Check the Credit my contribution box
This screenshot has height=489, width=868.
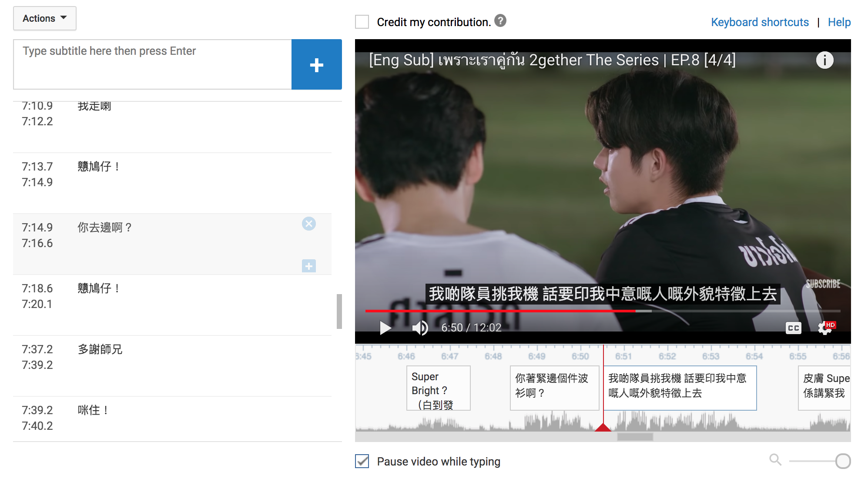coord(362,22)
